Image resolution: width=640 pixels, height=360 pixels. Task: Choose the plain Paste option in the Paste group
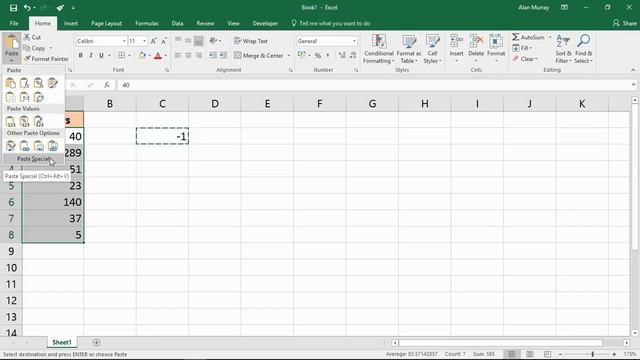(x=11, y=83)
